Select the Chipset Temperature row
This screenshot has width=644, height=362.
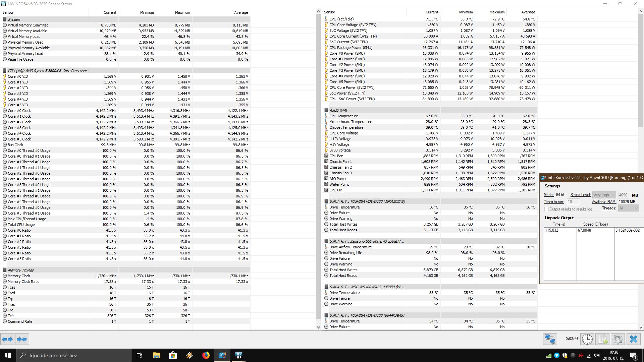[x=430, y=127]
